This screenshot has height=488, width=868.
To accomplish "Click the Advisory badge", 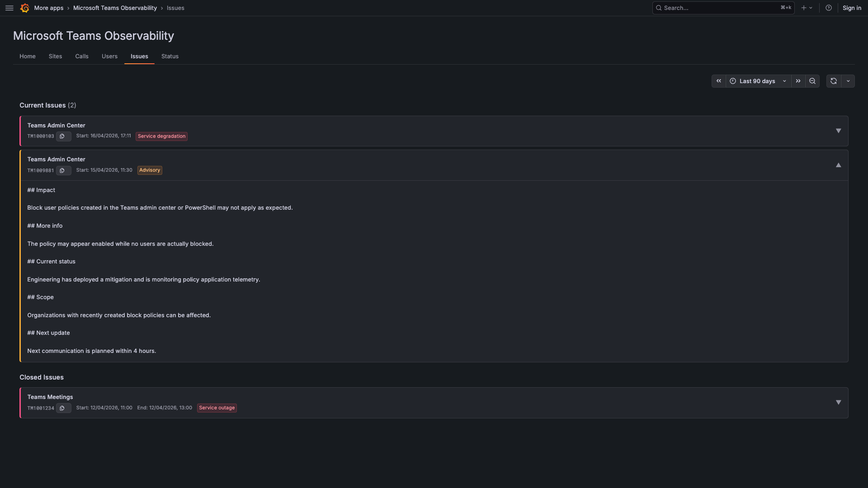I will pos(150,170).
